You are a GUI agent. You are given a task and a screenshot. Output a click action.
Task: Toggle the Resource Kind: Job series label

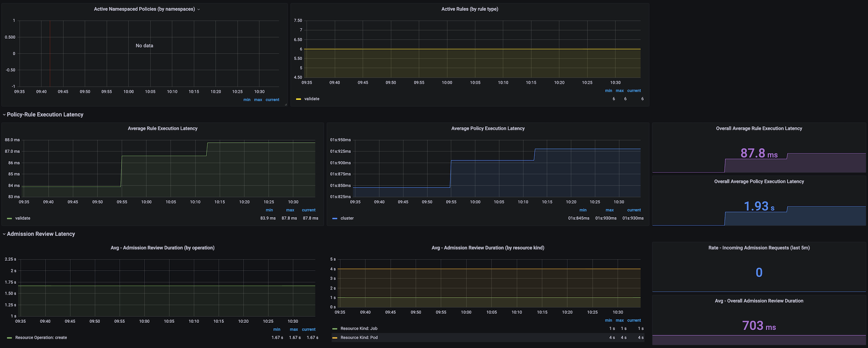point(359,329)
